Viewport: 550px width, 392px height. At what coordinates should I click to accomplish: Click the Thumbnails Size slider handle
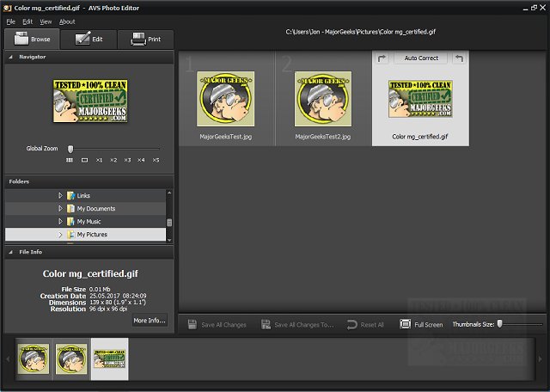click(x=499, y=324)
